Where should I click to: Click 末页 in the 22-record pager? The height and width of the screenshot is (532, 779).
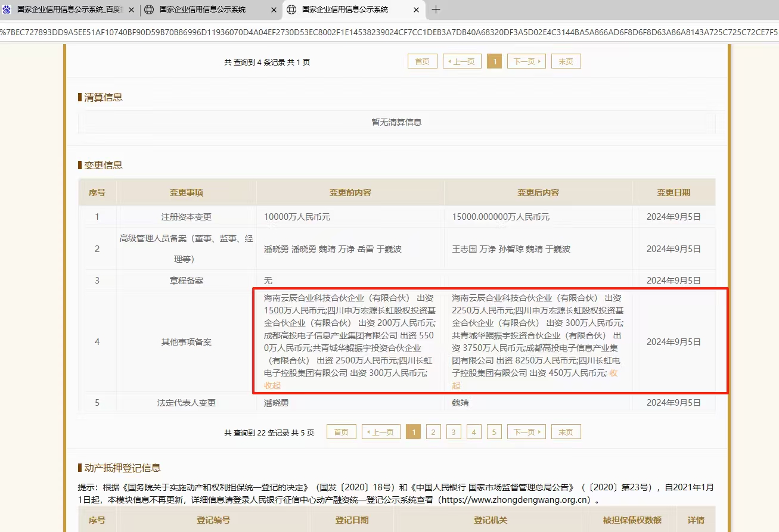[566, 432]
